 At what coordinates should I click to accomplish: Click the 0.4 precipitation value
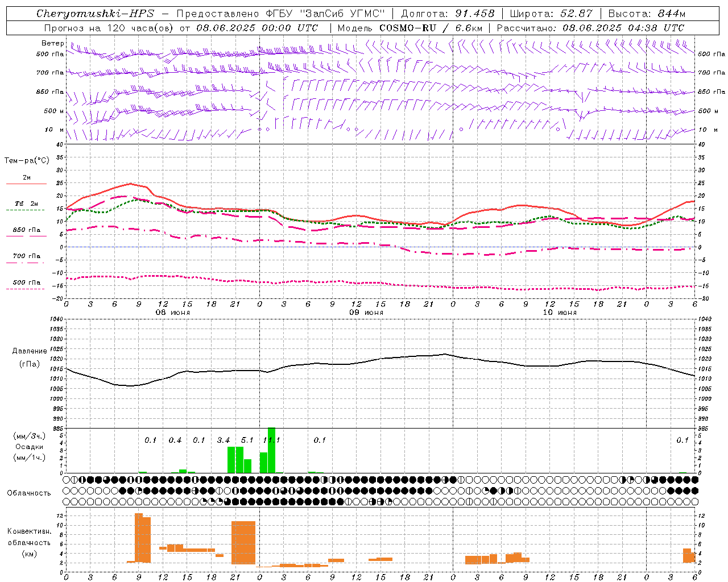(175, 440)
